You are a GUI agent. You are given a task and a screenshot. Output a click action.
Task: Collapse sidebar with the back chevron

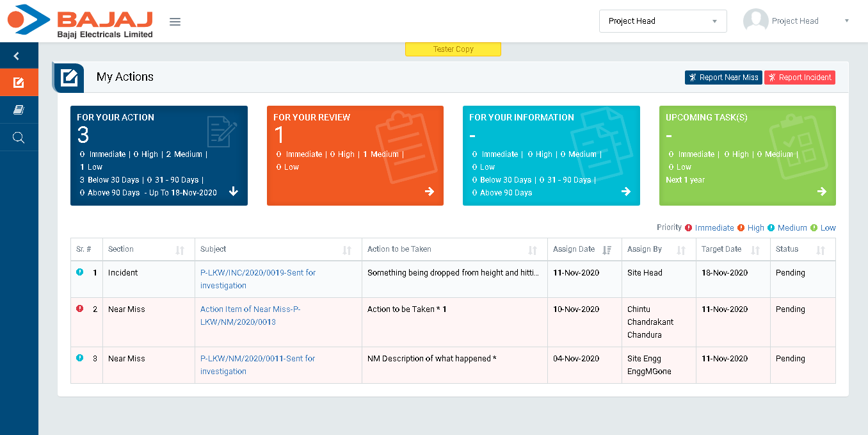point(17,56)
